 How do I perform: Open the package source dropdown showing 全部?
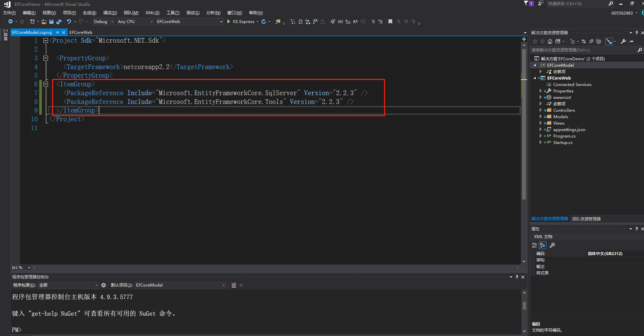tap(68, 285)
